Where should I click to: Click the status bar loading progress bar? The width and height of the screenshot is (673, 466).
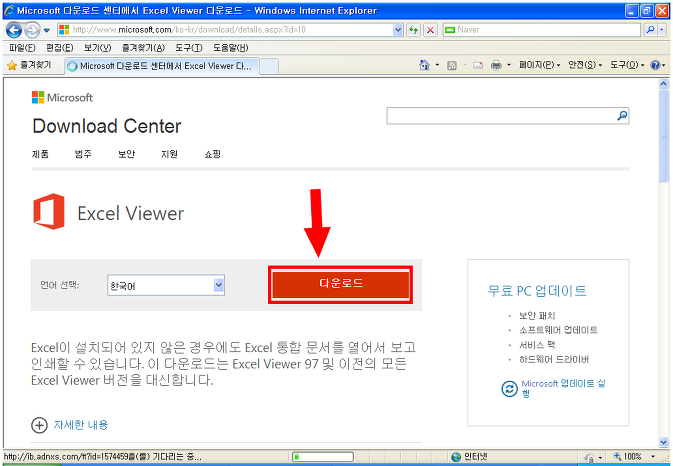coord(323,457)
